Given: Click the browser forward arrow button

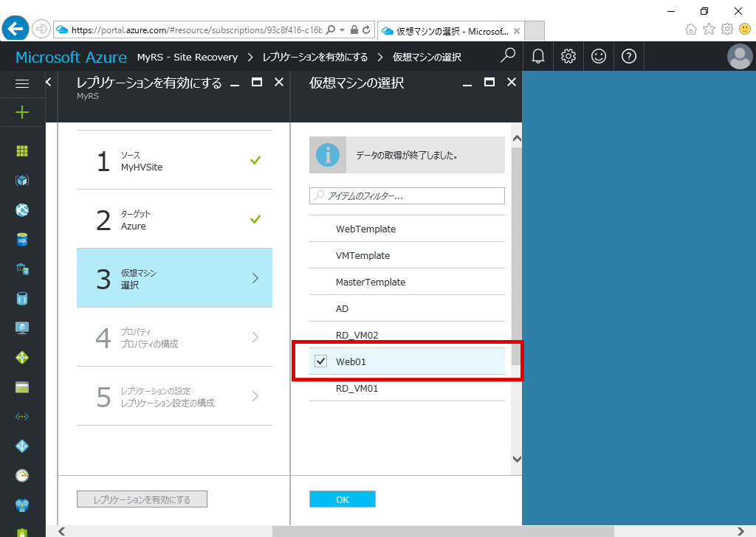Looking at the screenshot, I should [41, 30].
